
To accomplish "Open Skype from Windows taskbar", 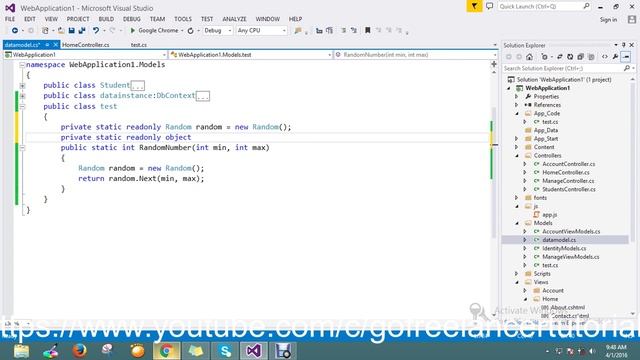I will (x=224, y=351).
